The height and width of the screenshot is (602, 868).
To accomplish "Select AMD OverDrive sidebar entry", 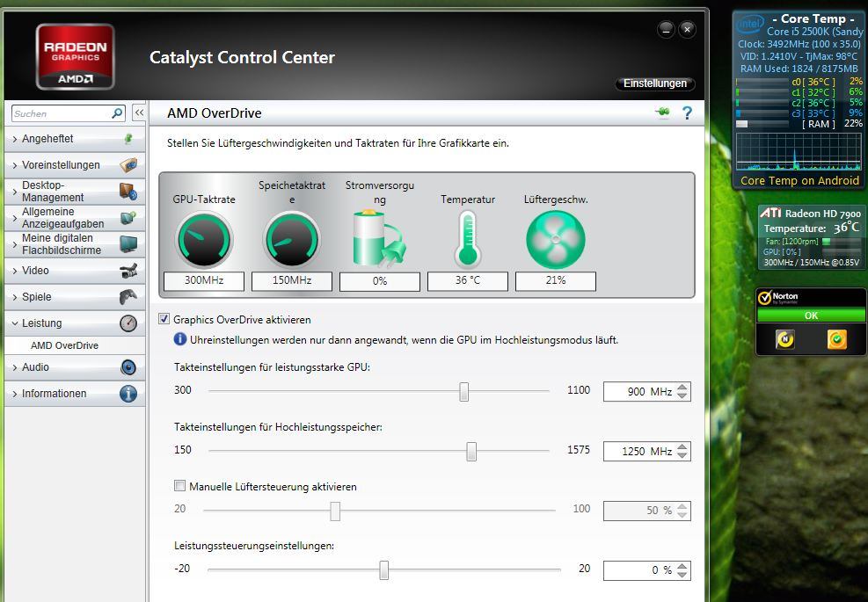I will 64,345.
